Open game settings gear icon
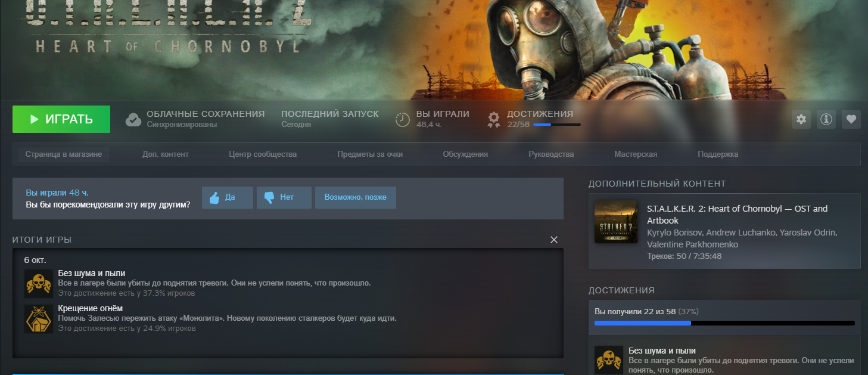 pyautogui.click(x=801, y=119)
